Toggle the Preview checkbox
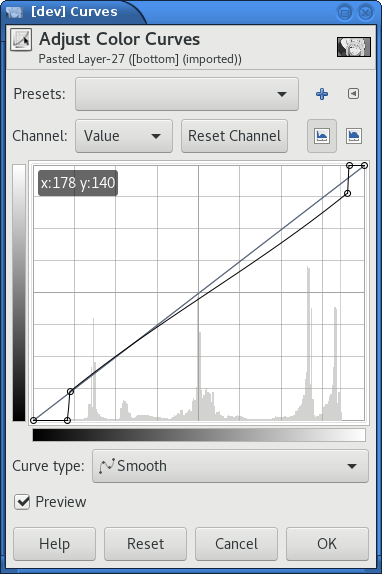The image size is (382, 574). (x=22, y=502)
